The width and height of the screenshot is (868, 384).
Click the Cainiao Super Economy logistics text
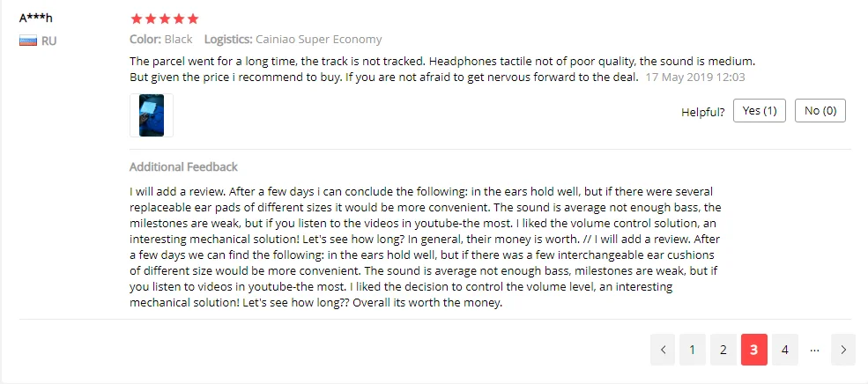pyautogui.click(x=318, y=40)
